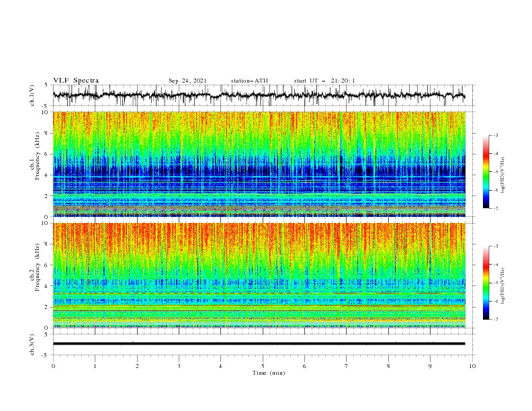Click time axis tick label "5"

(263, 366)
